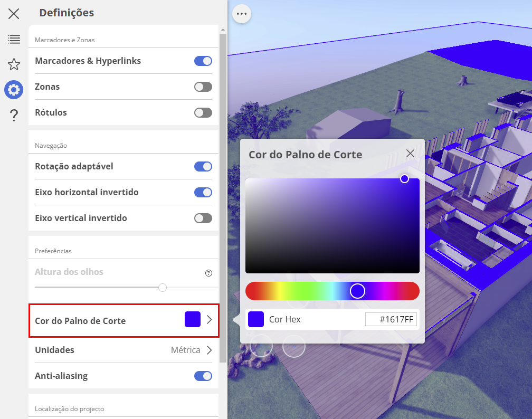Toggle Eixo horizontal invertido off

tap(203, 193)
